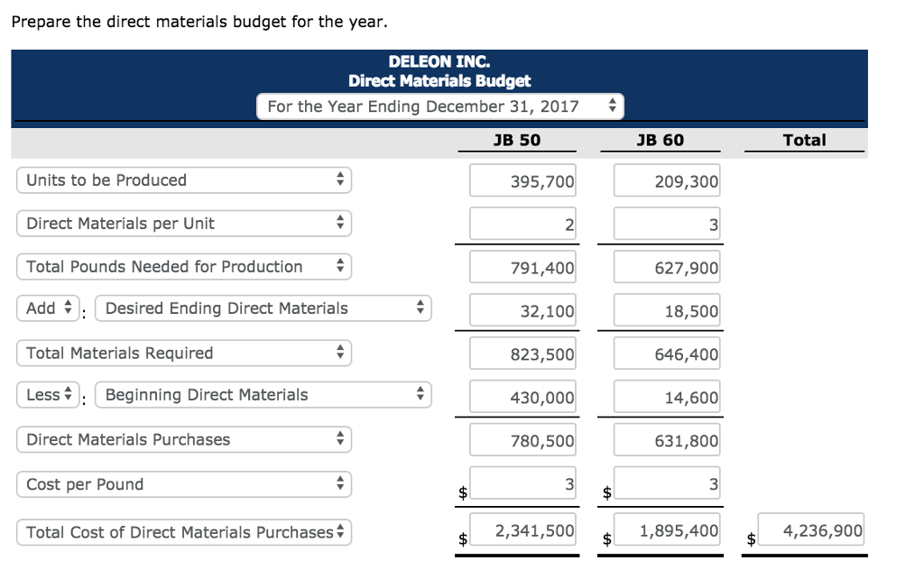
Task: Expand the Direct Materials Purchases selector
Action: click(184, 439)
